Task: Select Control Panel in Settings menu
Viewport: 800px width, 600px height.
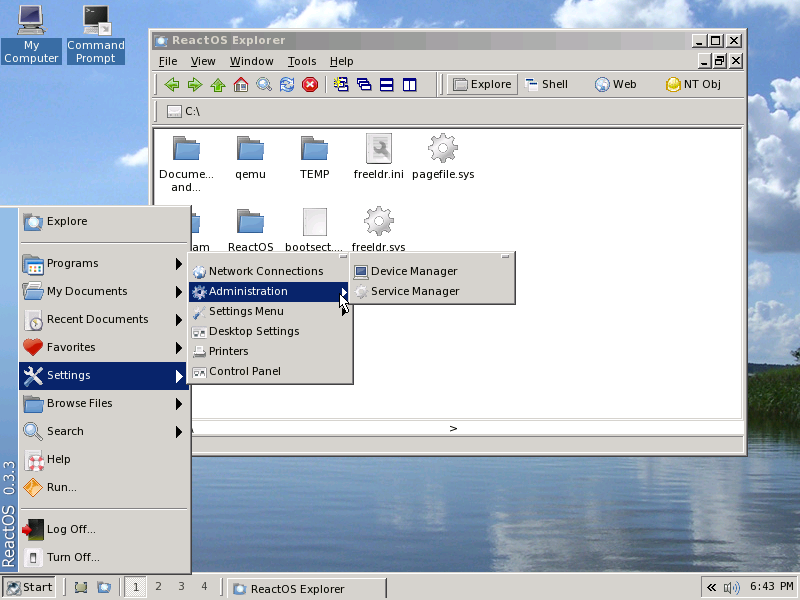Action: click(244, 371)
